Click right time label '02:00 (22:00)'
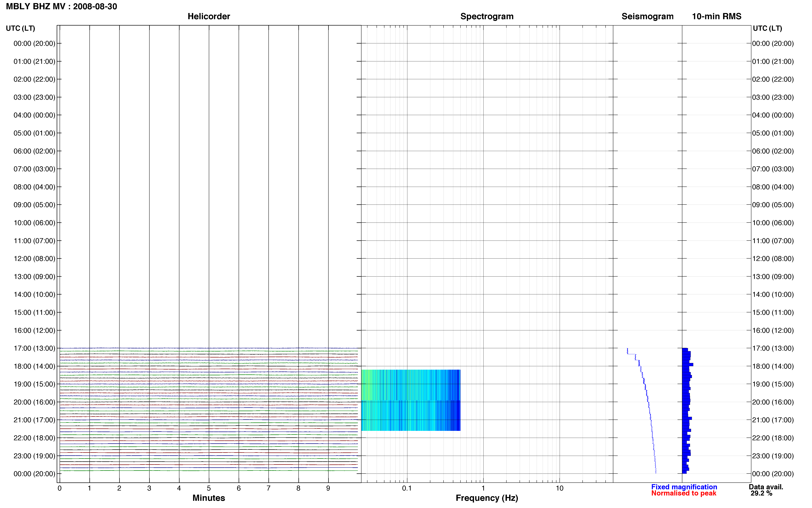Image resolution: width=812 pixels, height=508 pixels. [773, 79]
